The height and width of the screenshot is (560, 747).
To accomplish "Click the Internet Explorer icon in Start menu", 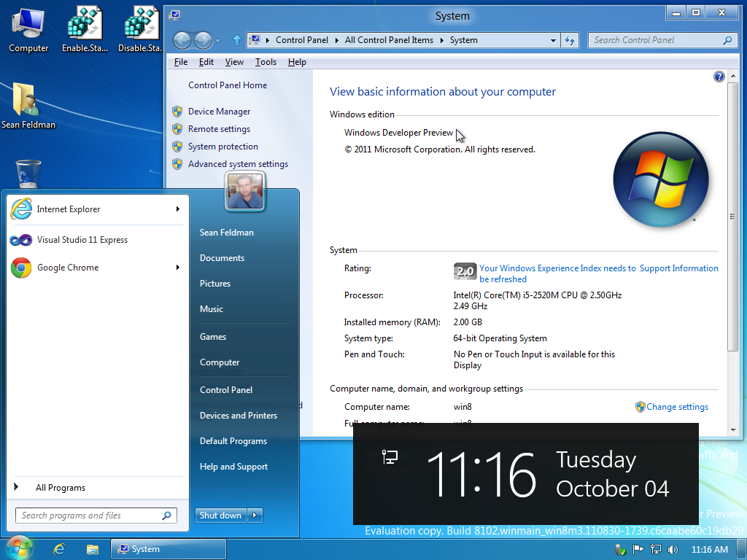I will coord(21,209).
